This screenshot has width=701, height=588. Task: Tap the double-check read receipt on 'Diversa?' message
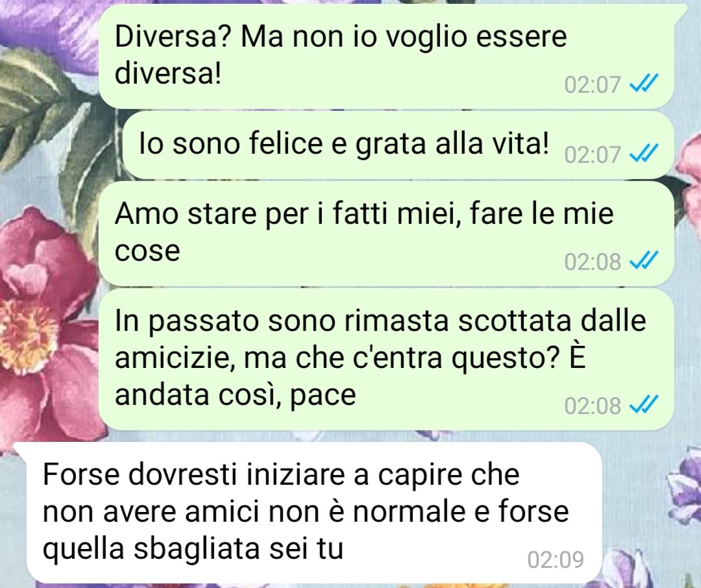point(643,84)
